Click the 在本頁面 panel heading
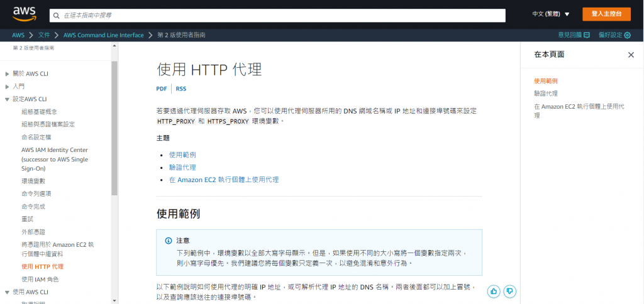The height and width of the screenshot is (304, 644). click(548, 55)
